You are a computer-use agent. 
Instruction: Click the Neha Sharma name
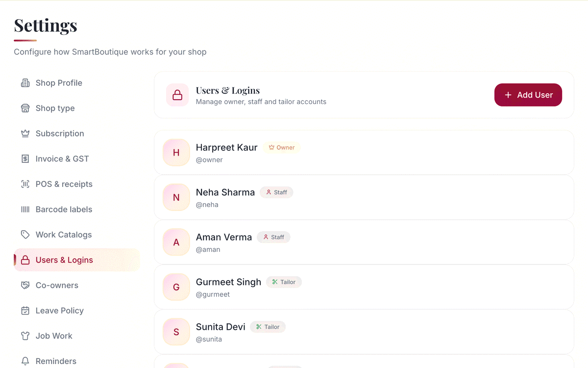(x=225, y=192)
